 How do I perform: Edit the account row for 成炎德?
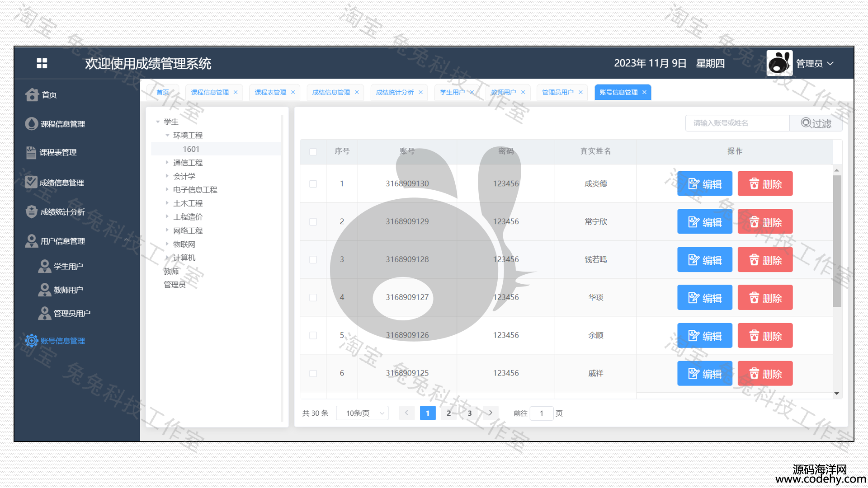704,183
